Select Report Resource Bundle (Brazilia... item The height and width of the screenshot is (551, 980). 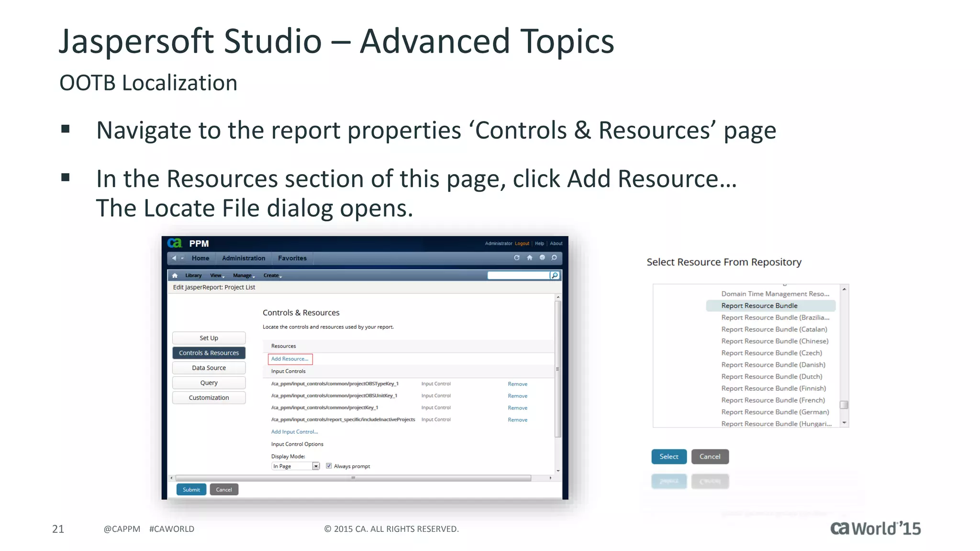click(775, 318)
